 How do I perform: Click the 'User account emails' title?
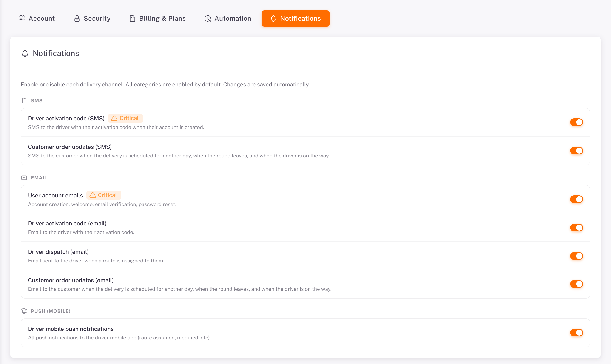pos(56,196)
